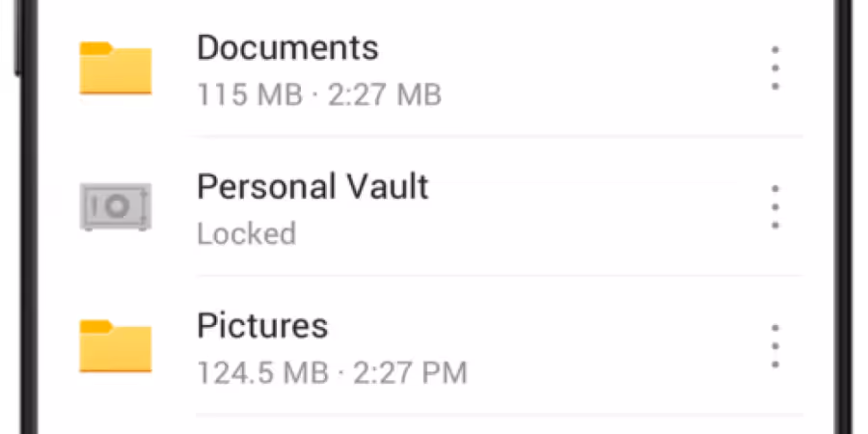Select the Pictures folder name
Viewport: 868px width, 434px height.
[262, 326]
